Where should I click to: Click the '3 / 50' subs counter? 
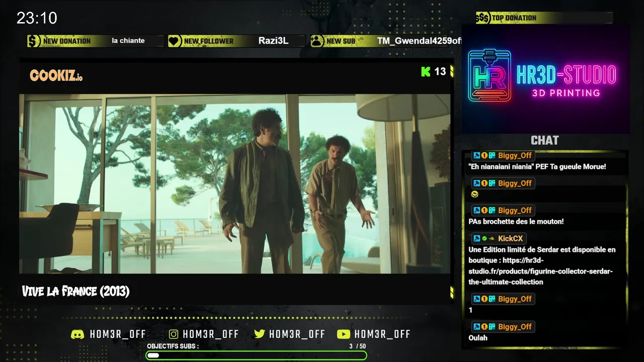[x=358, y=346]
